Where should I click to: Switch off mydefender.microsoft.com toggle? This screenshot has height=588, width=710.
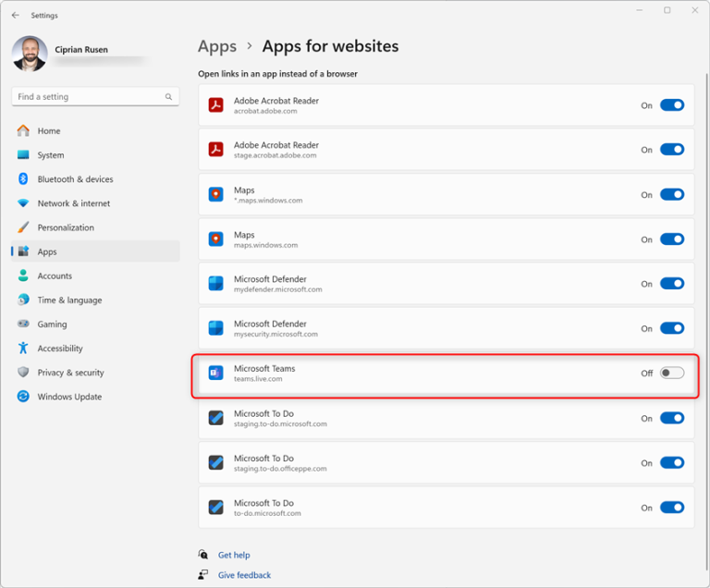click(x=672, y=284)
